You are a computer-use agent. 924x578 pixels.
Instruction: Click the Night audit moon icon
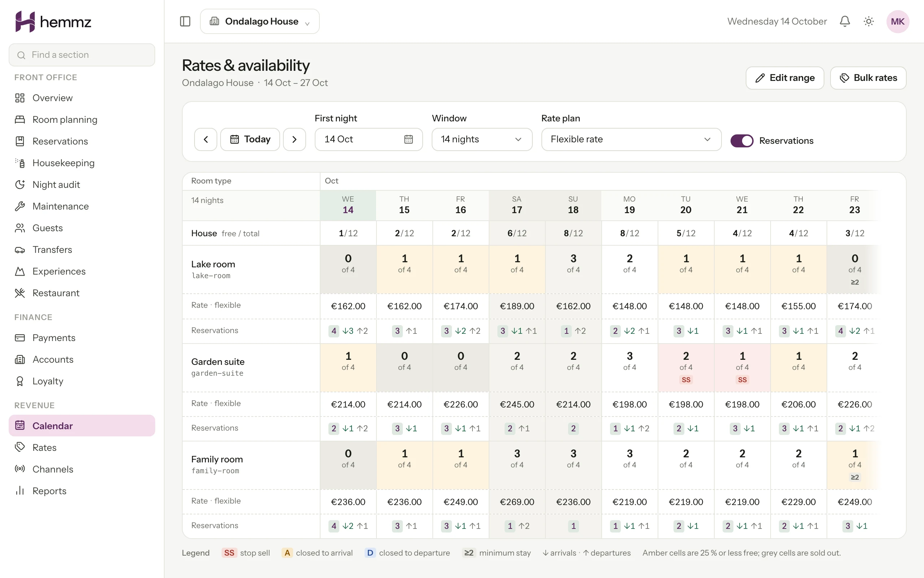pos(20,185)
